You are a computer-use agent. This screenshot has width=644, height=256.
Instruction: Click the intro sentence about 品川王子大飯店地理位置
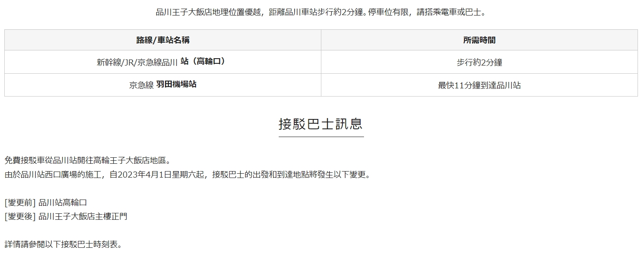(x=321, y=12)
